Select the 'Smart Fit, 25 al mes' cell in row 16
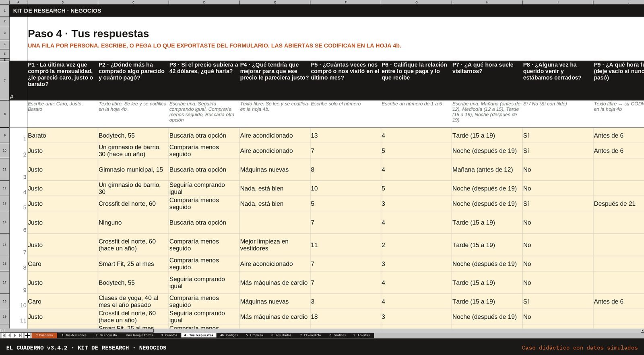This screenshot has height=355, width=644. [133, 264]
